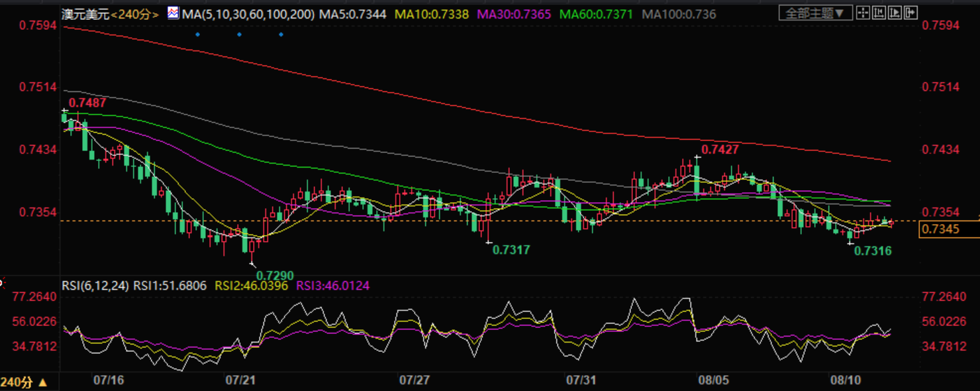Click the MA indicator chart icon
Viewport: 980px width, 391px height.
[x=173, y=13]
